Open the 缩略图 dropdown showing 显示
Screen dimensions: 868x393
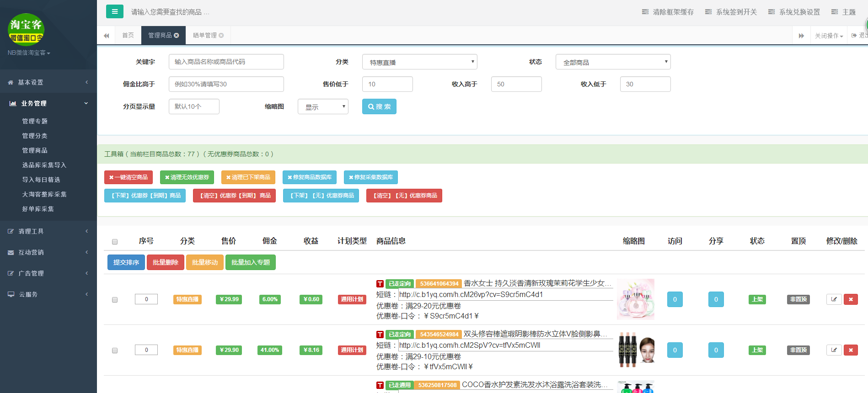pos(323,106)
